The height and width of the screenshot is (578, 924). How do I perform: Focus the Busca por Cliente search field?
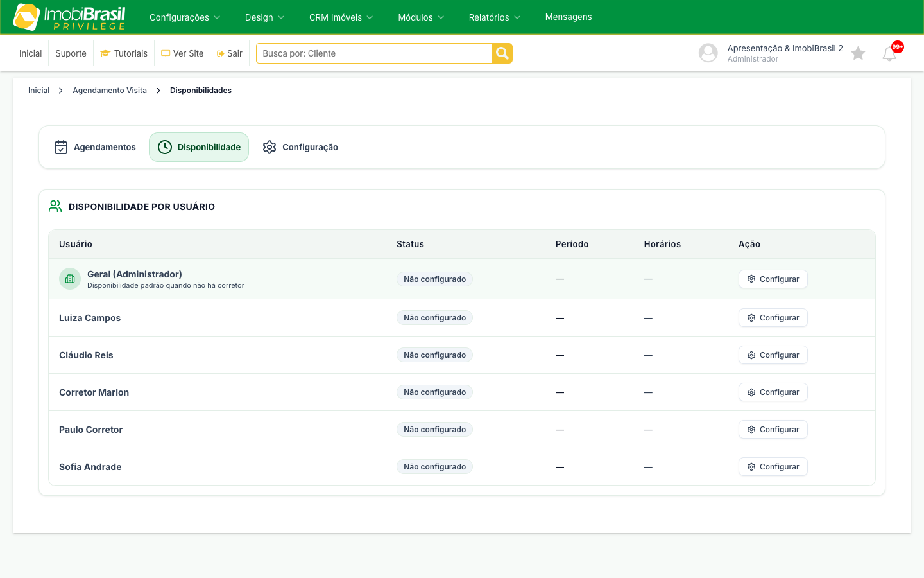[x=373, y=53]
